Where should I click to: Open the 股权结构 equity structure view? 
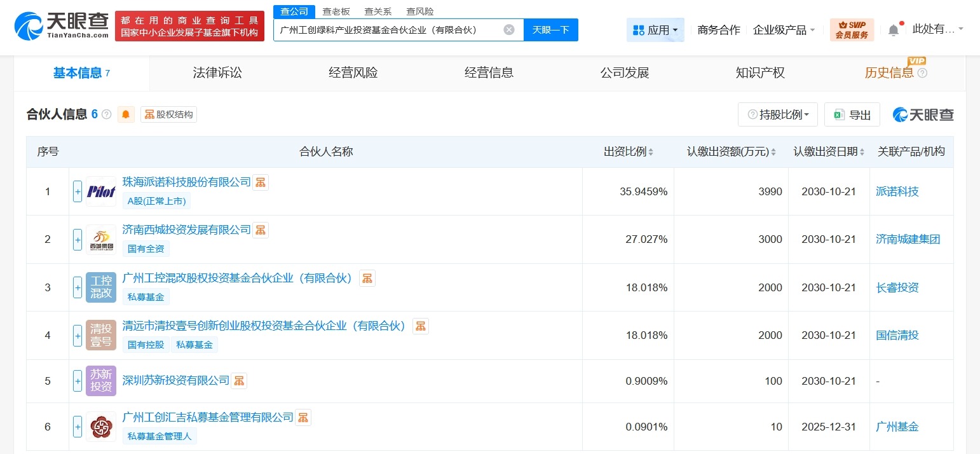168,114
